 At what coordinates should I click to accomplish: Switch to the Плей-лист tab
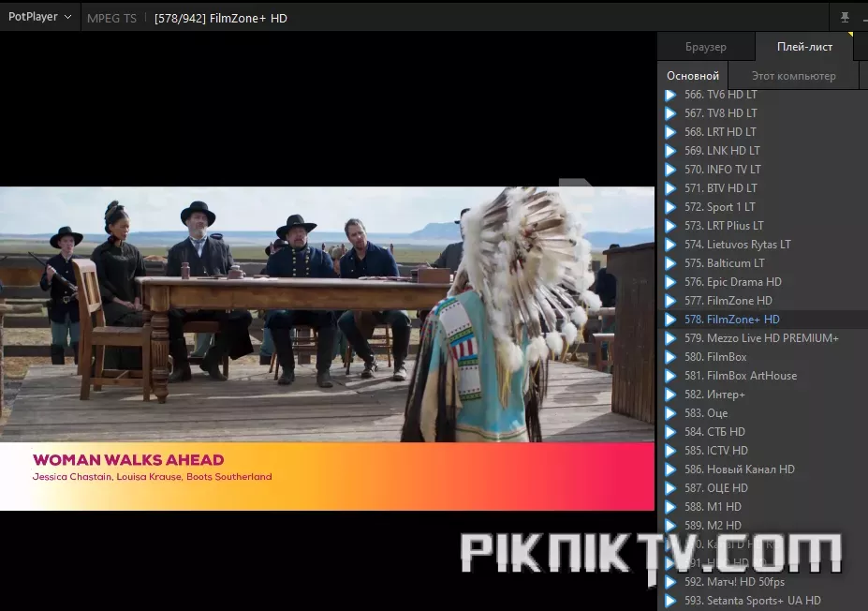point(804,47)
